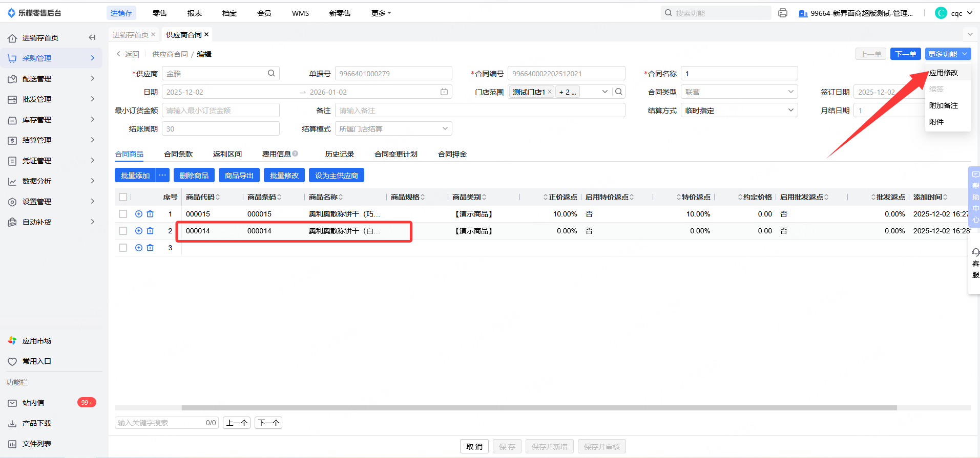Screen dimensions: 980x458
Task: Collapse the sidebar with arrow icon
Action: click(x=92, y=37)
